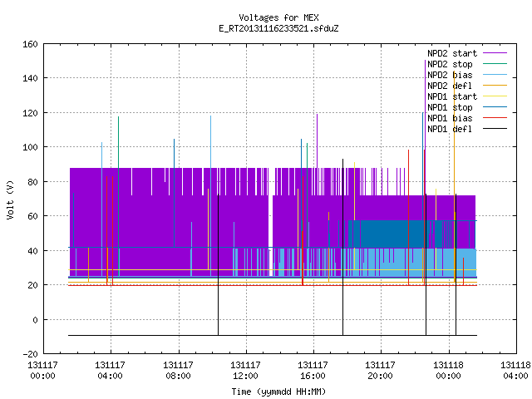Screen dimensions: 532x399
Task: Click the 0 y-axis tick label
Action: (35, 320)
